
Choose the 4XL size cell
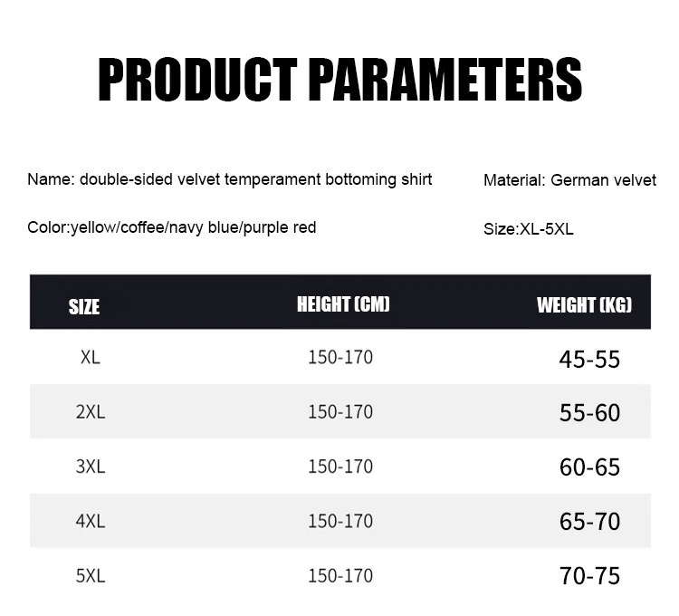coord(90,521)
